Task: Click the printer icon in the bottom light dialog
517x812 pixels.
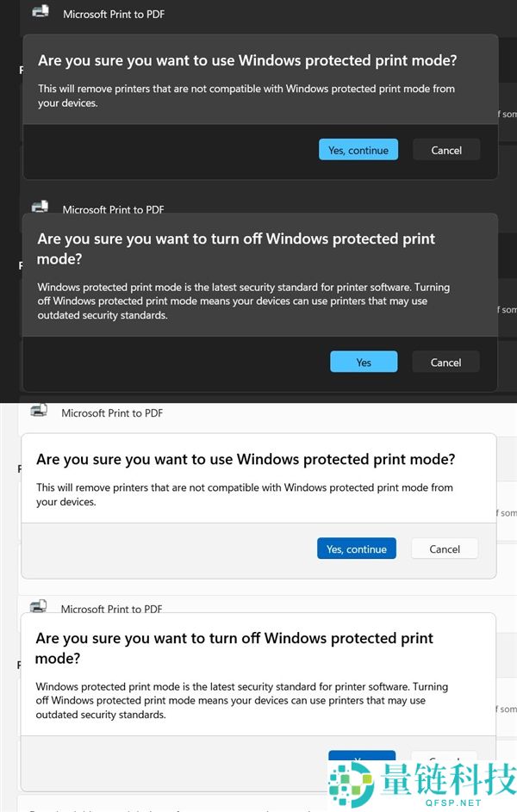Action: [40, 605]
